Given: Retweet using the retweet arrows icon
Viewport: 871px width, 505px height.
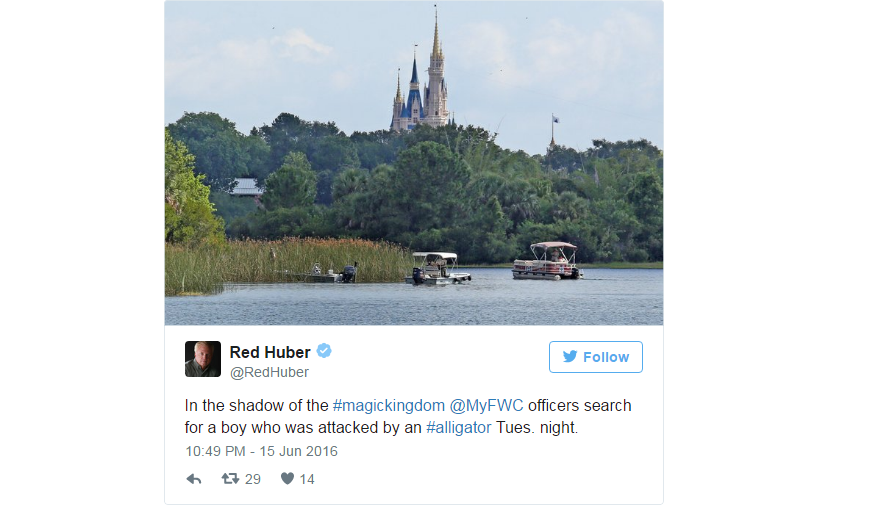Looking at the screenshot, I should (230, 478).
